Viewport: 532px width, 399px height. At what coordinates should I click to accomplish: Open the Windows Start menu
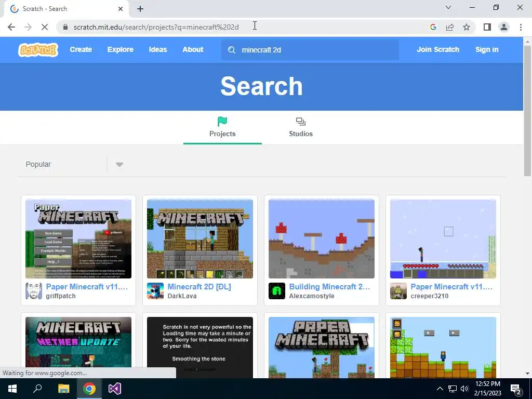tap(12, 389)
